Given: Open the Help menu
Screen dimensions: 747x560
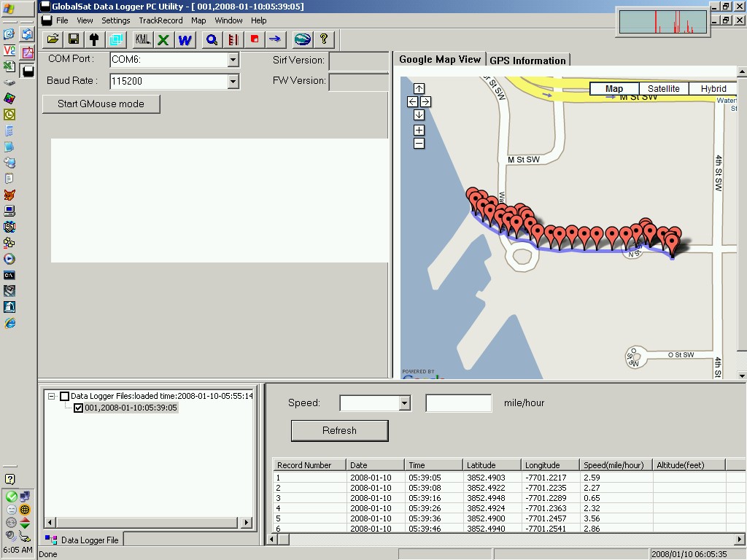Looking at the screenshot, I should (259, 20).
